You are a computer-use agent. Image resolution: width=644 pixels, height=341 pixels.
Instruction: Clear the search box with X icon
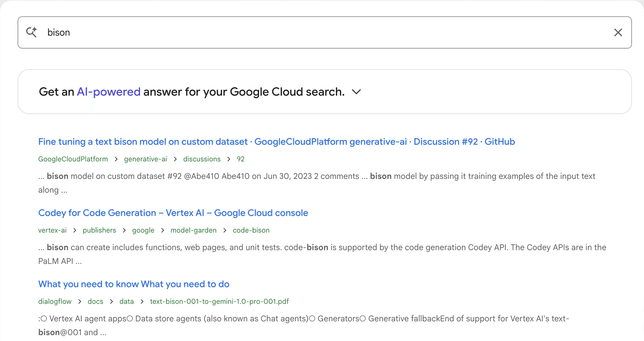coord(618,32)
